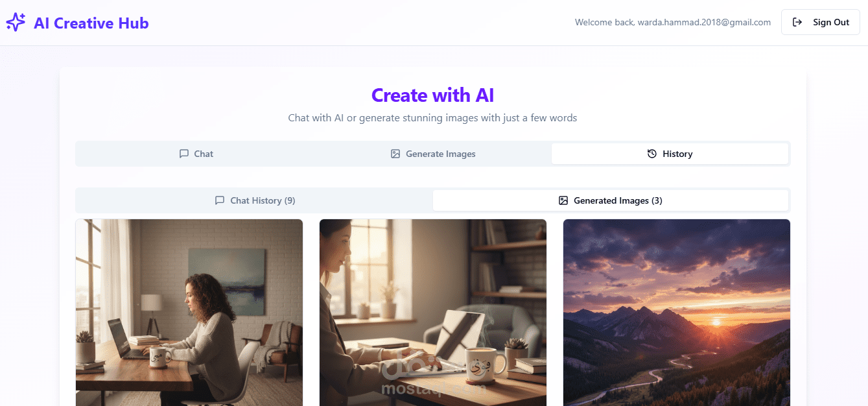Click the speech bubble icon beside Chat

click(184, 154)
